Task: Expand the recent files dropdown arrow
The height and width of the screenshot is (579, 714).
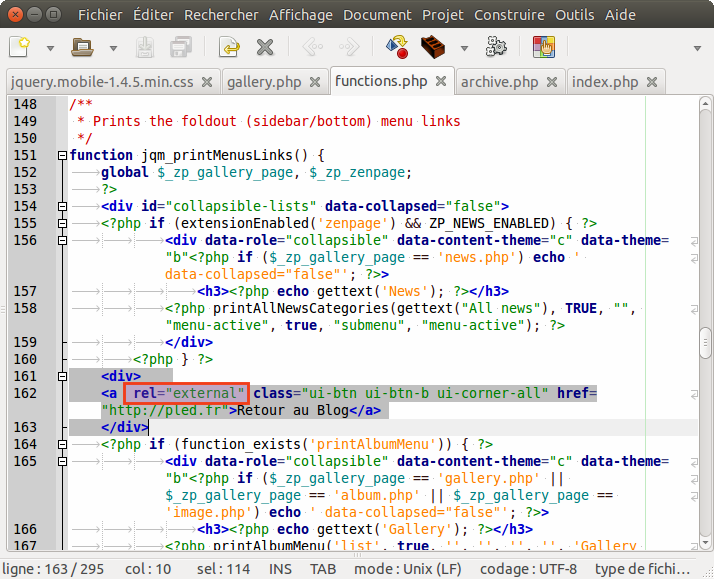Action: [x=113, y=48]
